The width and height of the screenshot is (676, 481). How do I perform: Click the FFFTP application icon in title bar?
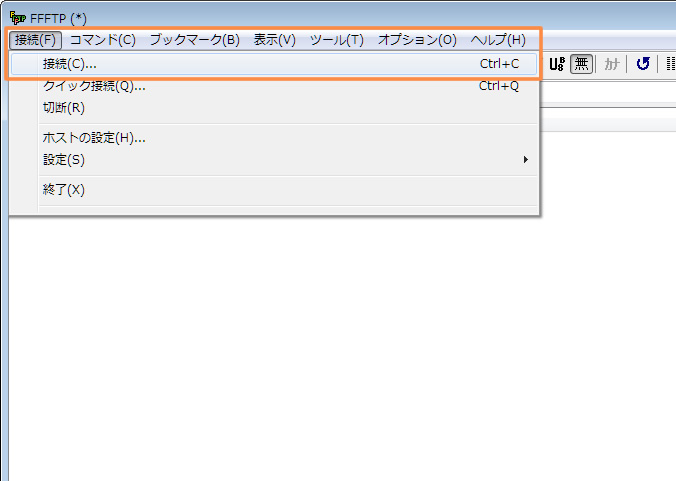18,18
